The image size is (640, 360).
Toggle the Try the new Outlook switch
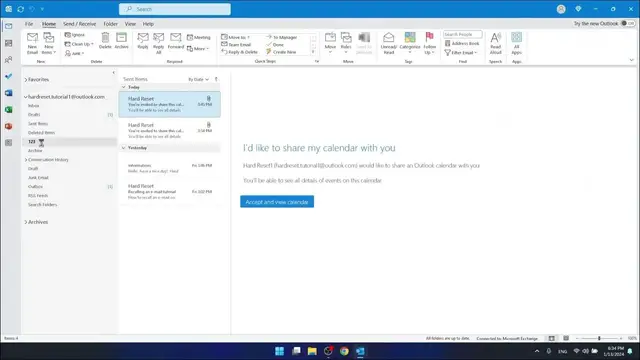pos(628,24)
